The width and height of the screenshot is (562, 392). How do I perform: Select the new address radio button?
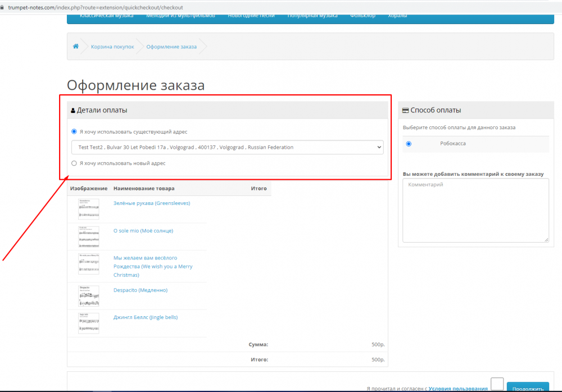(x=74, y=163)
